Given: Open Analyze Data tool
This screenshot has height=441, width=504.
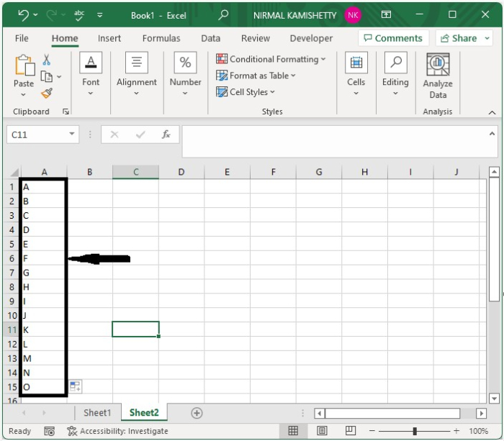Looking at the screenshot, I should tap(438, 77).
